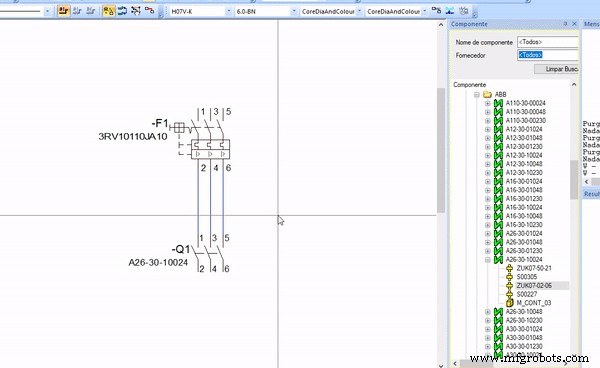The image size is (600, 368).
Task: Select ZUK07-02-06 symbol in component tree
Action: coord(534,286)
